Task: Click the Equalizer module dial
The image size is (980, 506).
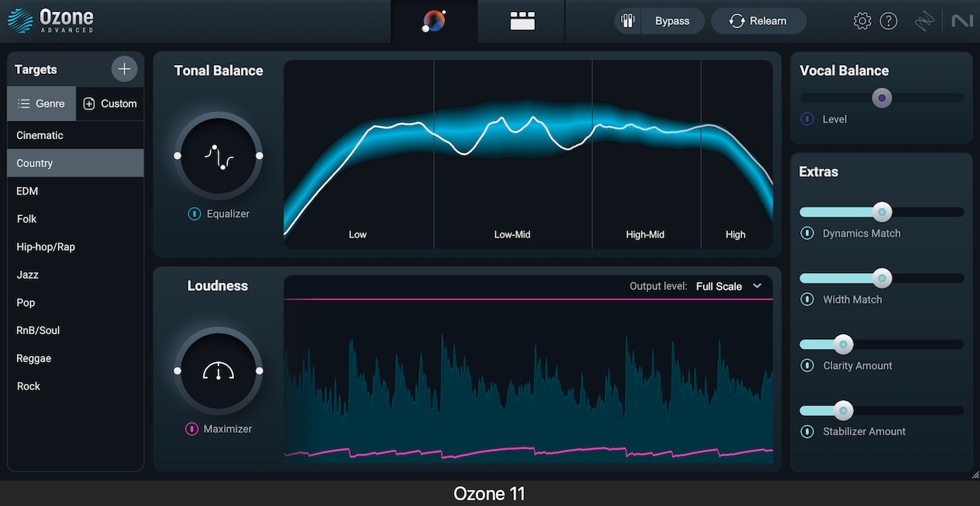Action: 218,156
